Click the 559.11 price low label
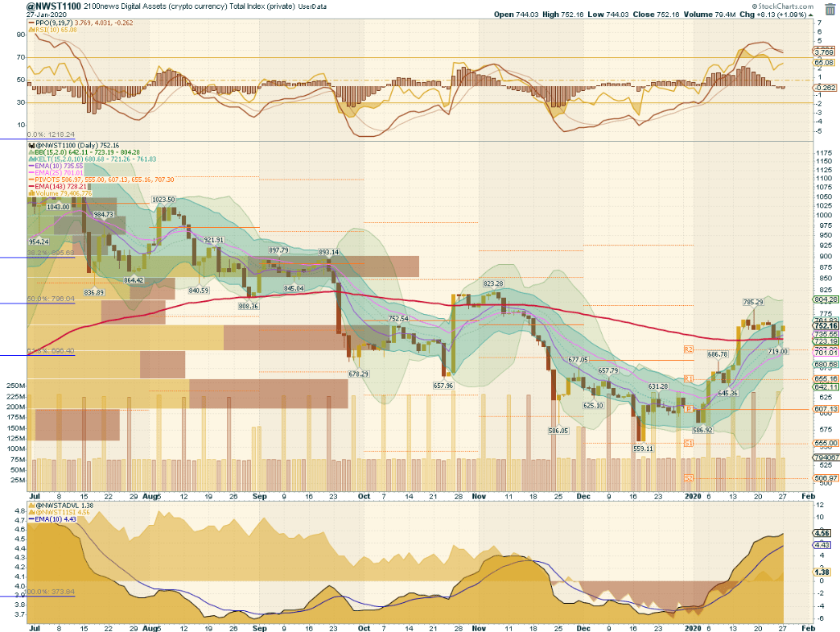This screenshot has width=840, height=632. (x=641, y=448)
